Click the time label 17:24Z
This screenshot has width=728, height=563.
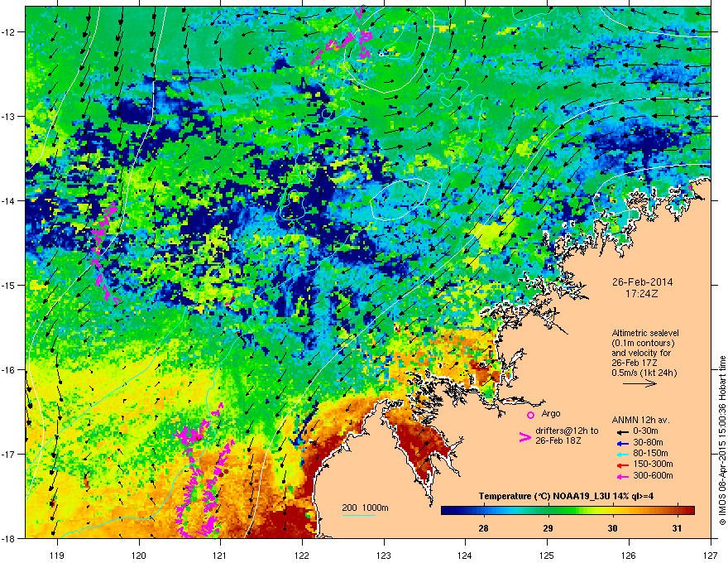tap(642, 294)
